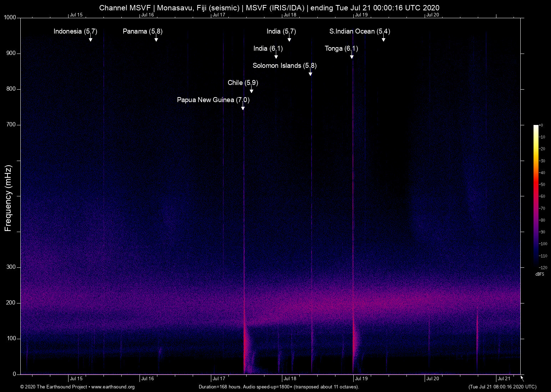Viewport: 551px width, 392px height.
Task: Select the Papua New Guinea (7.0) arrow marker
Action: [x=243, y=107]
